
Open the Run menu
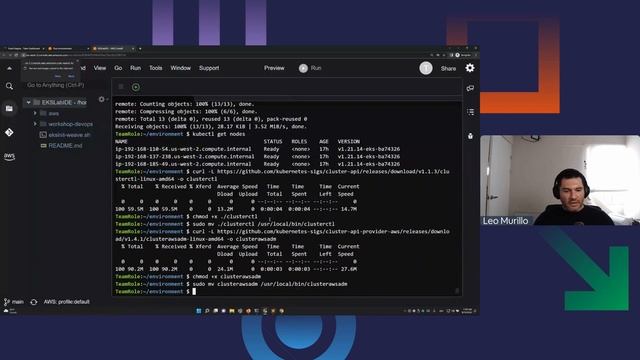135,68
